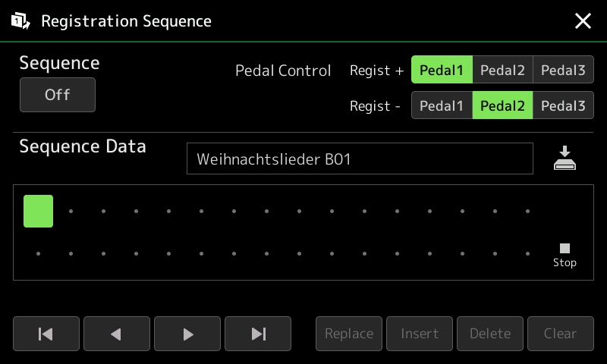Viewport: 607px width, 364px height.
Task: Toggle the Sequence Off button
Action: (x=58, y=95)
